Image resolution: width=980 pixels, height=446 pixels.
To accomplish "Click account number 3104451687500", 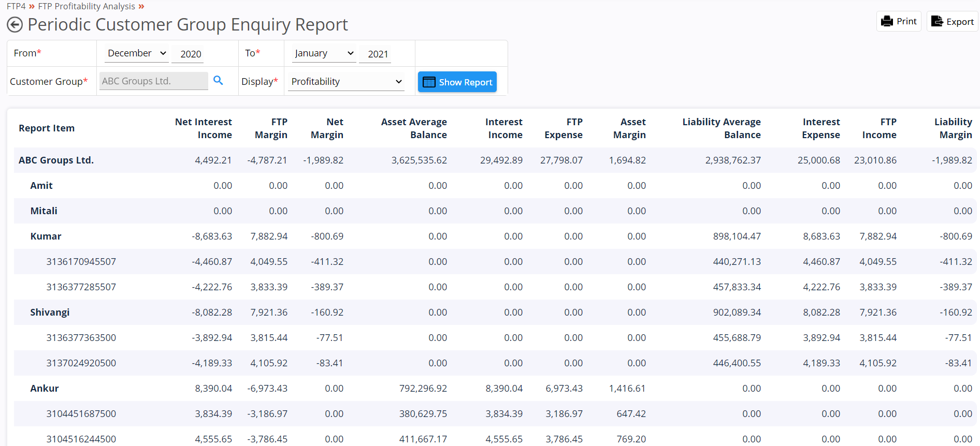I will [x=81, y=414].
